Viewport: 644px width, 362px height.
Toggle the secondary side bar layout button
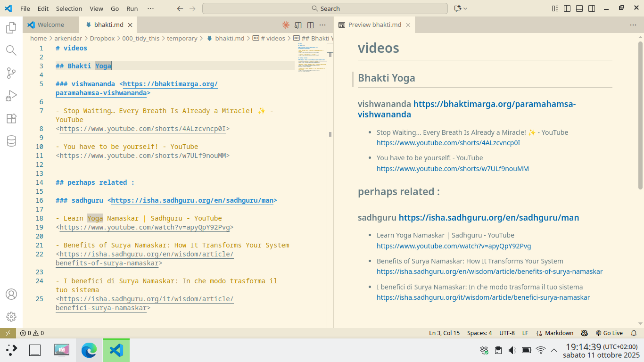click(592, 8)
